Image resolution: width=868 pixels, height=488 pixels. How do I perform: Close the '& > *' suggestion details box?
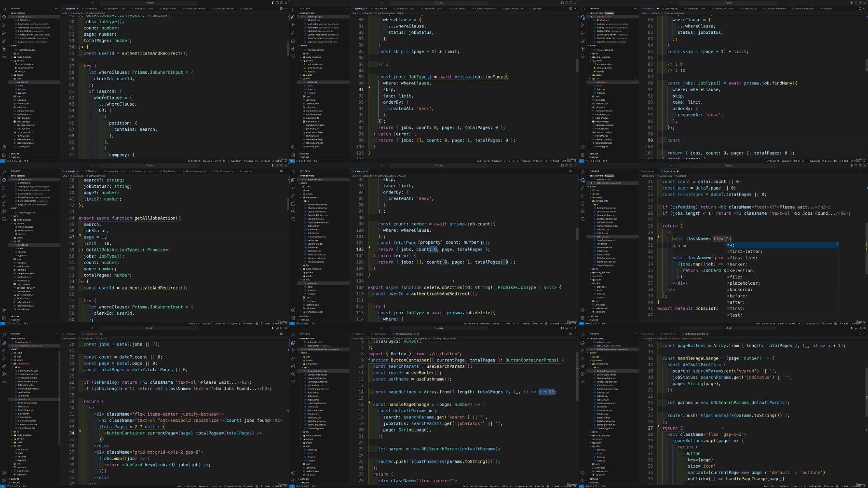722,244
